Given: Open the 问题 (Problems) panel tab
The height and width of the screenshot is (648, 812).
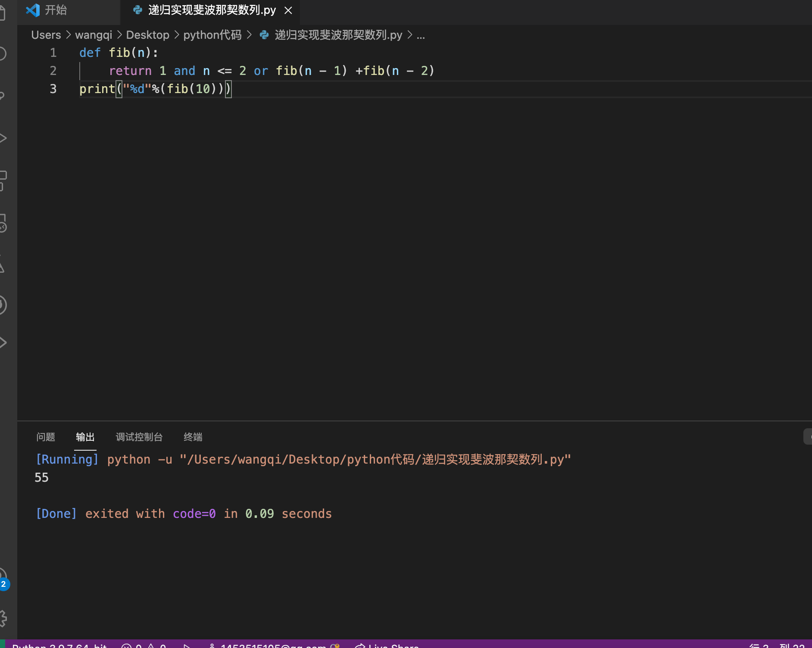Looking at the screenshot, I should pyautogui.click(x=46, y=437).
